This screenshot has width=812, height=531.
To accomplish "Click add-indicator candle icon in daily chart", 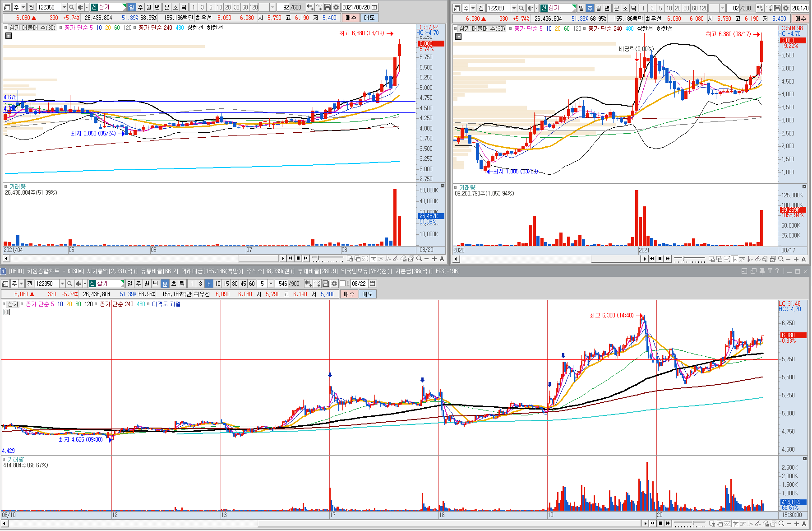I will [310, 7].
